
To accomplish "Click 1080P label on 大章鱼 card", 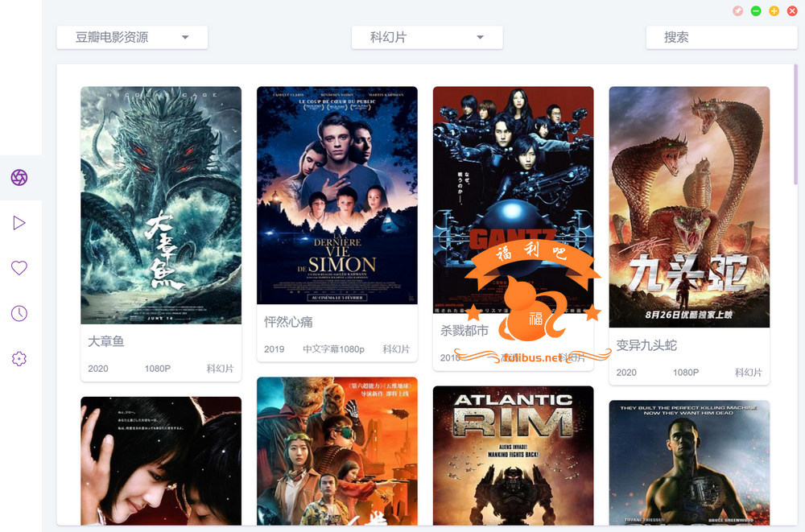I will (x=158, y=369).
